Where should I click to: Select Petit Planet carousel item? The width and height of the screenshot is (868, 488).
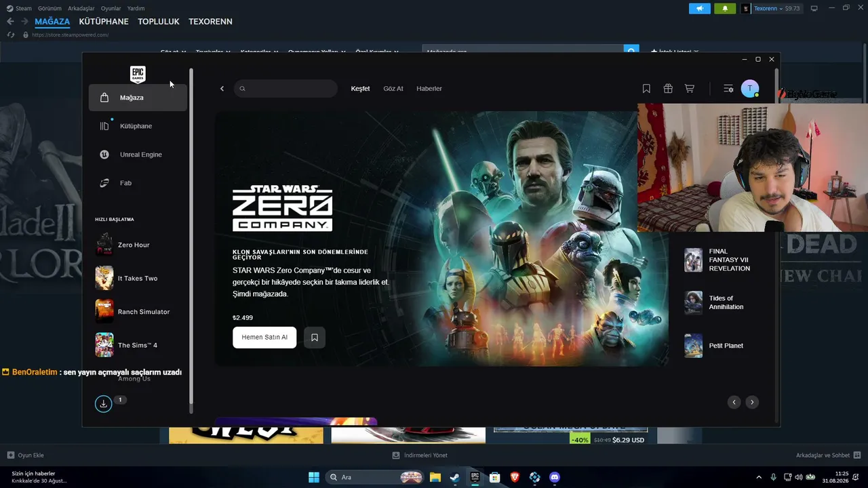click(x=722, y=346)
